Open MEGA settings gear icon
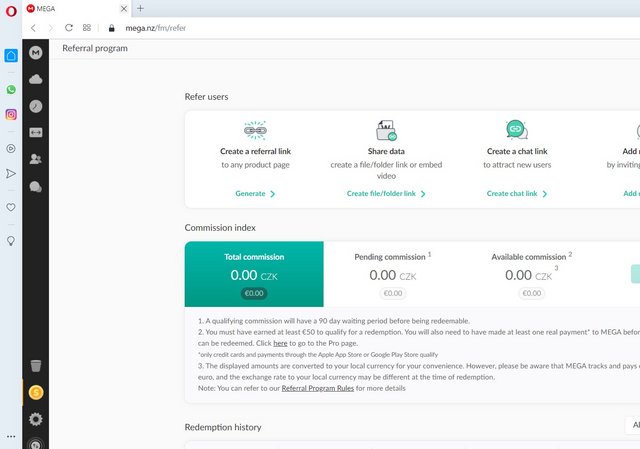Viewport: 640px width, 449px height. click(x=36, y=419)
